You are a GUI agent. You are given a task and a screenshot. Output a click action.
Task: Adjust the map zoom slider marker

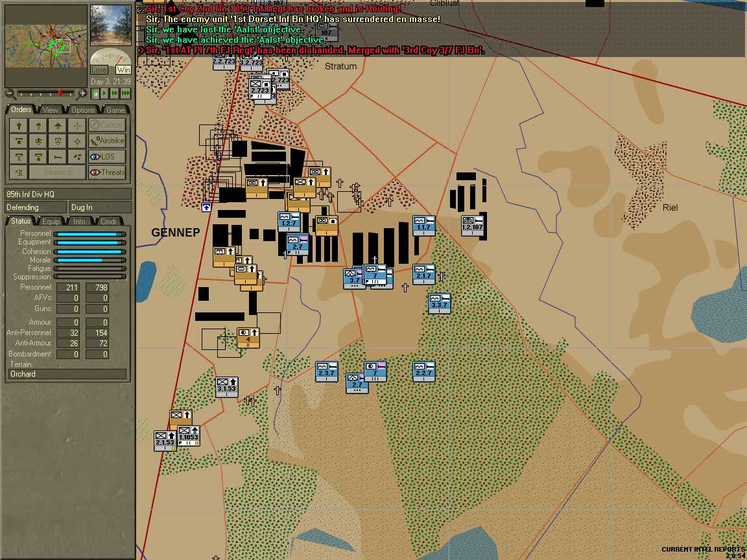coord(60,93)
